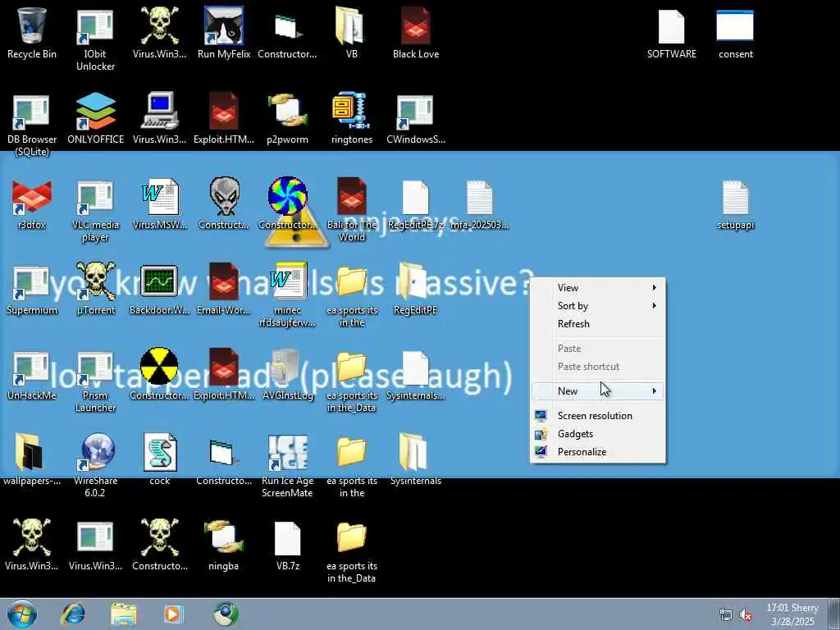Open Windows Media Player taskbar icon
Viewport: 840px width, 630px height.
coord(173,614)
